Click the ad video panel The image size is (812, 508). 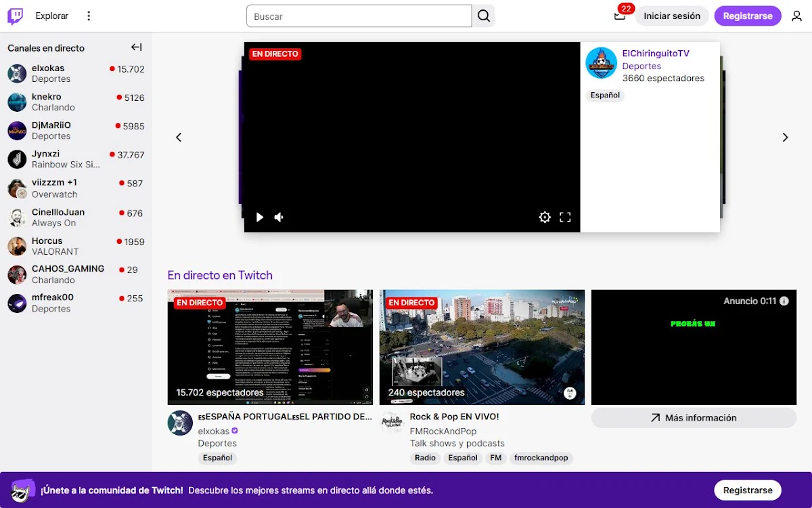[694, 347]
